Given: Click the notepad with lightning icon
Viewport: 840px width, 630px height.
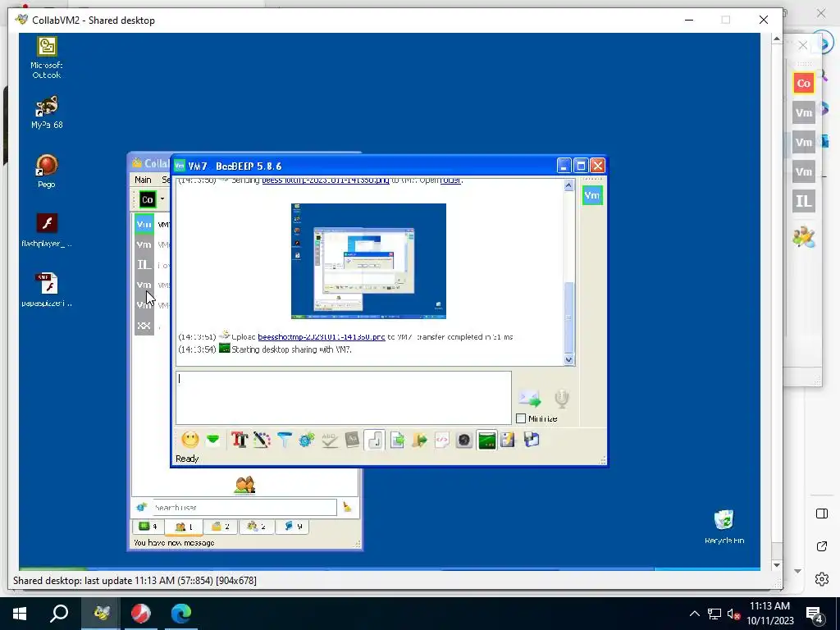Looking at the screenshot, I should pyautogui.click(x=507, y=440).
